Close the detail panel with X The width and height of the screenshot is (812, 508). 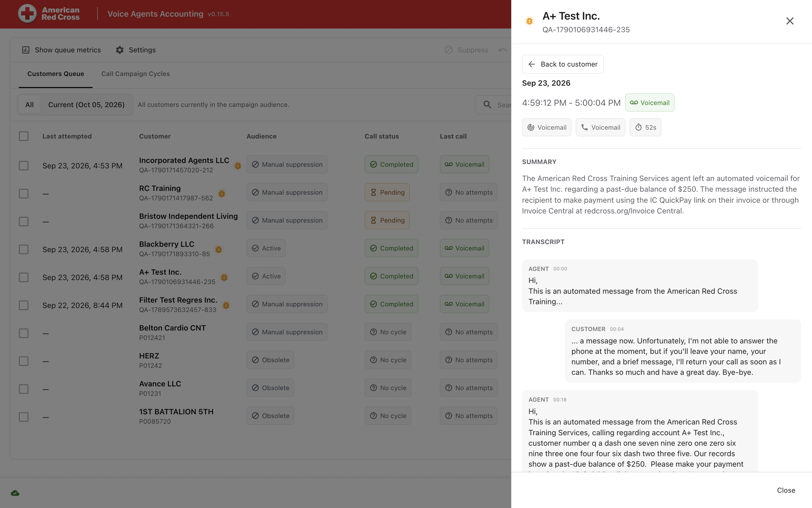[x=790, y=21]
